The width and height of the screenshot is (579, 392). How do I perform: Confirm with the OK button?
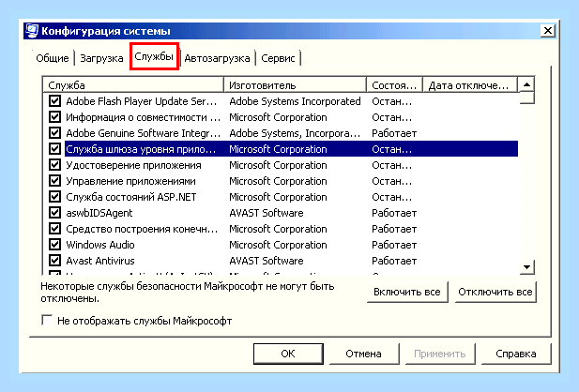pyautogui.click(x=288, y=354)
